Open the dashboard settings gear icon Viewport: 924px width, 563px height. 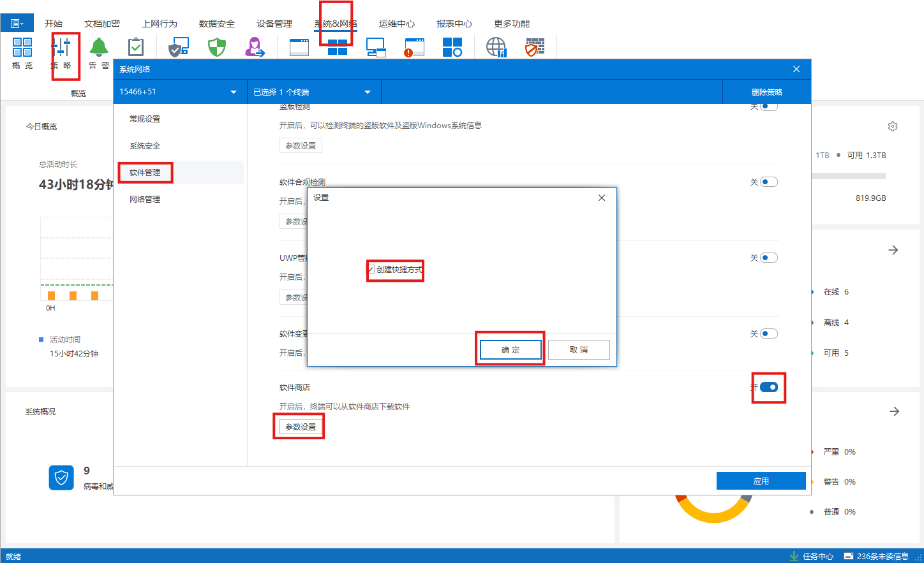(x=893, y=126)
